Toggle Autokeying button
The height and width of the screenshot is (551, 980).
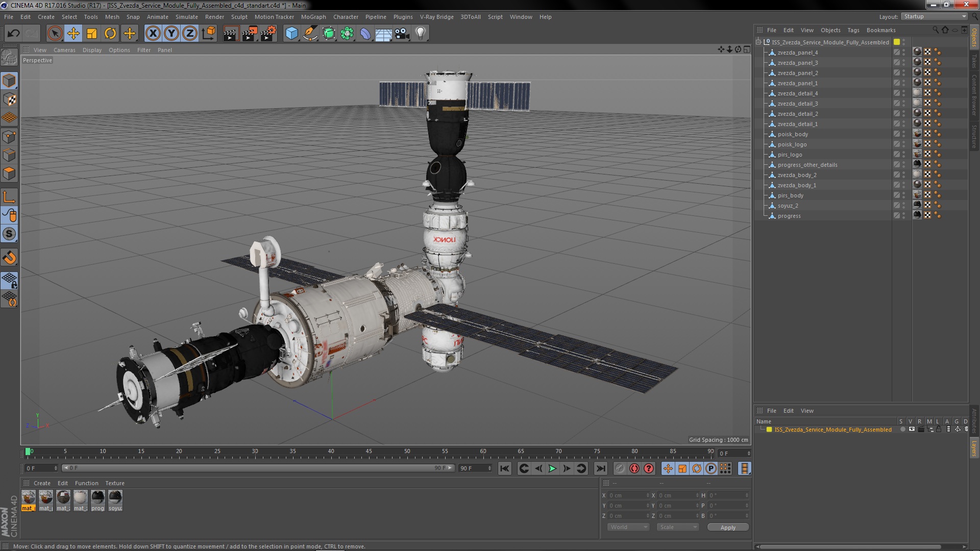[x=634, y=468]
